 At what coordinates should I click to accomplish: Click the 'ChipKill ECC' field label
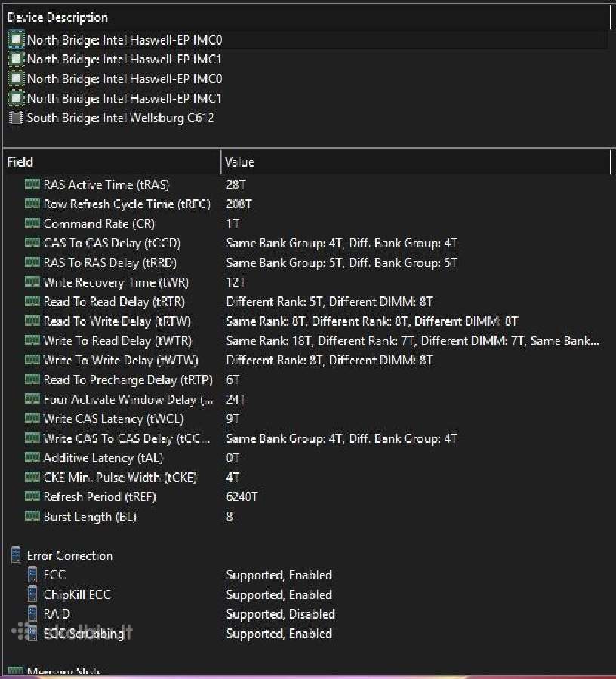(77, 595)
